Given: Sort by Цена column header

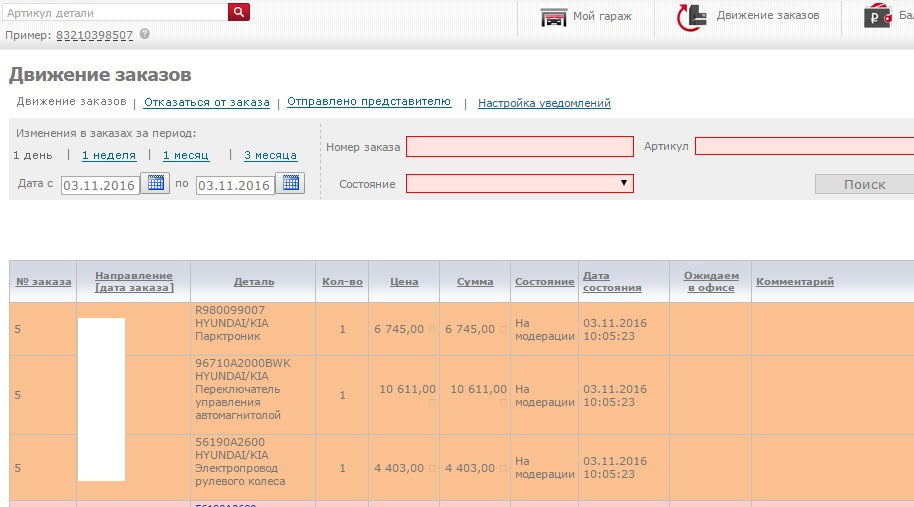Looking at the screenshot, I should click(404, 281).
